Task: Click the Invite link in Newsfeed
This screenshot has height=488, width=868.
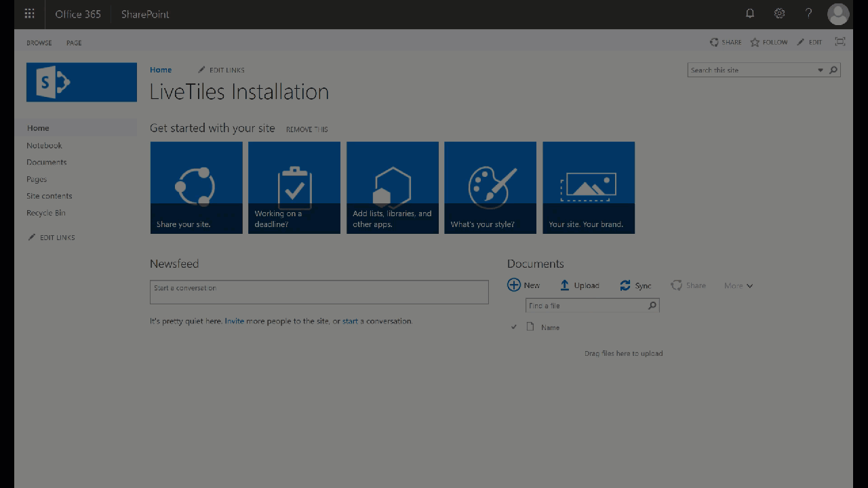Action: point(235,321)
